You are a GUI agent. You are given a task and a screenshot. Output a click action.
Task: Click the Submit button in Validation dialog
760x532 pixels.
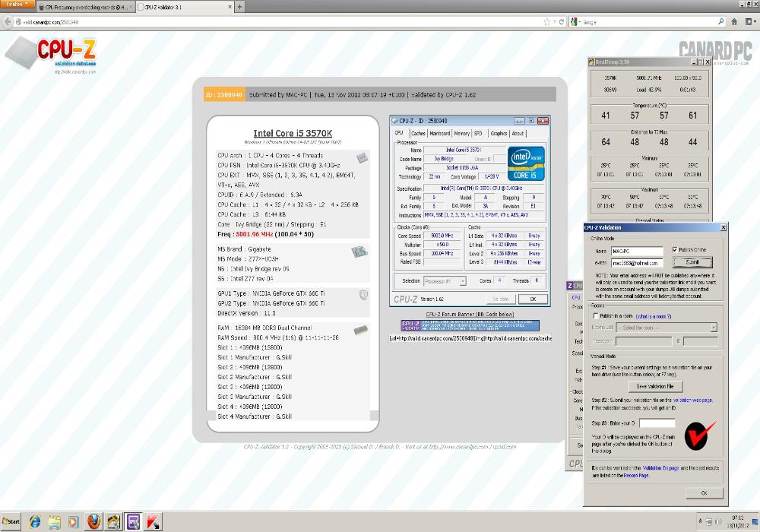point(692,262)
